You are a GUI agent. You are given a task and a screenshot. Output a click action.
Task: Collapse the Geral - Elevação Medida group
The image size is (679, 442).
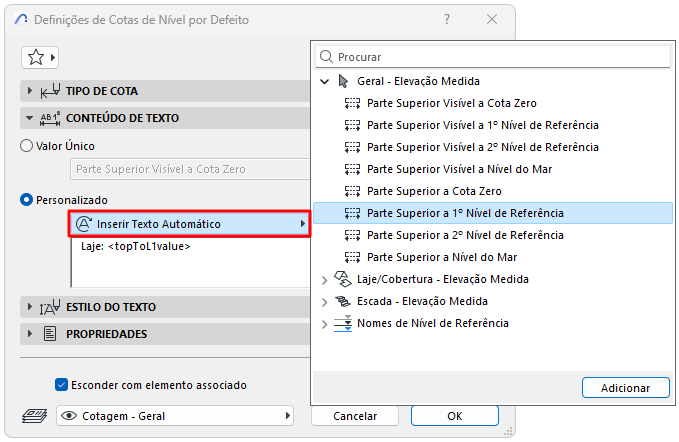tap(324, 81)
